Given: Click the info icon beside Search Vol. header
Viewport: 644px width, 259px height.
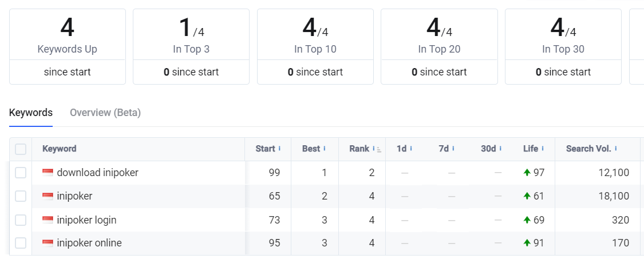Looking at the screenshot, I should 616,149.
